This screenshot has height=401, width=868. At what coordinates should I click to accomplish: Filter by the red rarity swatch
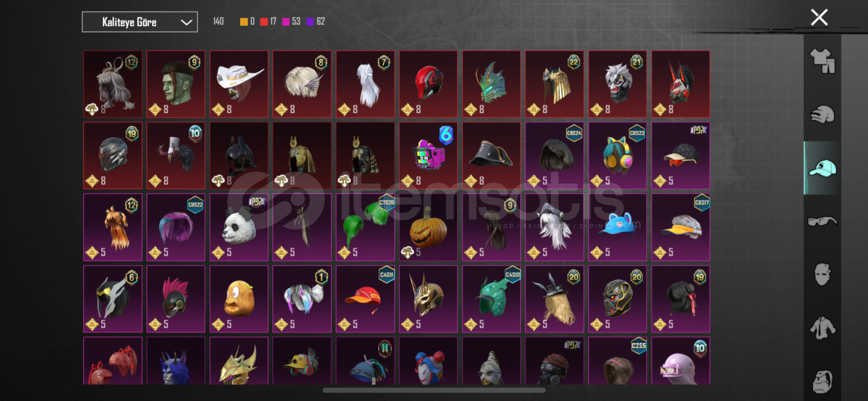(x=264, y=22)
